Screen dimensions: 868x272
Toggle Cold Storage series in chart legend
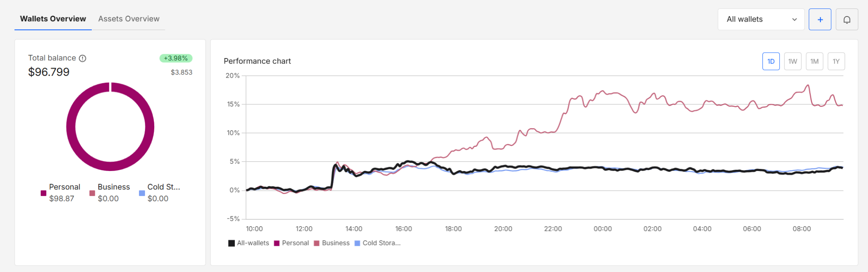tap(378, 243)
